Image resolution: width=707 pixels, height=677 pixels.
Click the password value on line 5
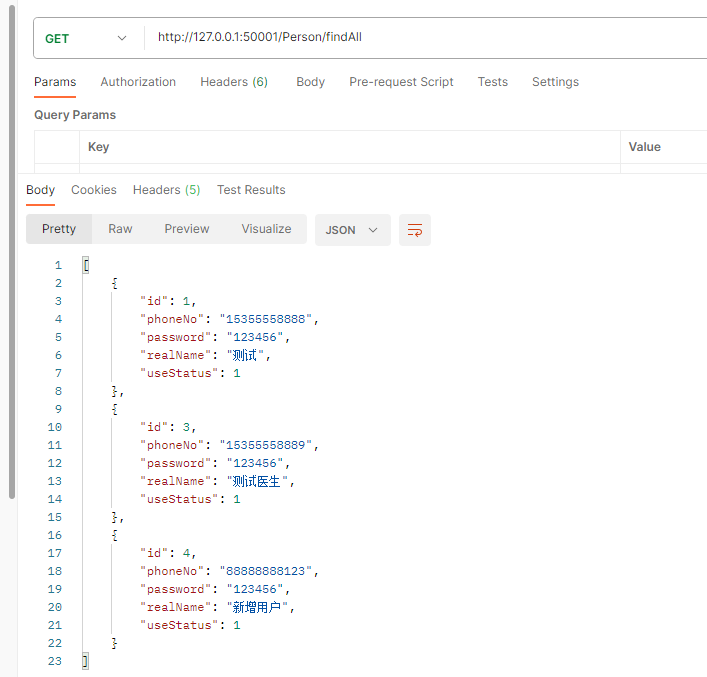tap(255, 337)
